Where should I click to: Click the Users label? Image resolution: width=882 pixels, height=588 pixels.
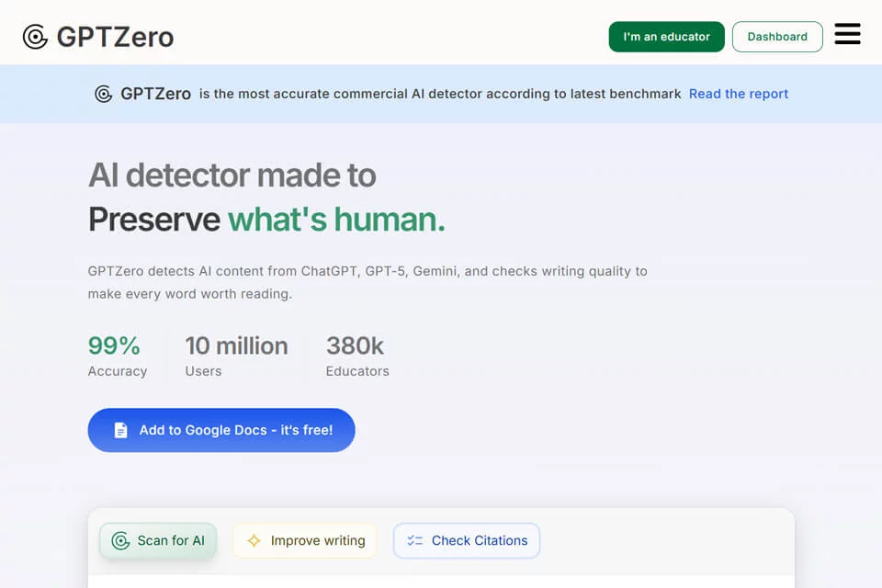click(204, 371)
